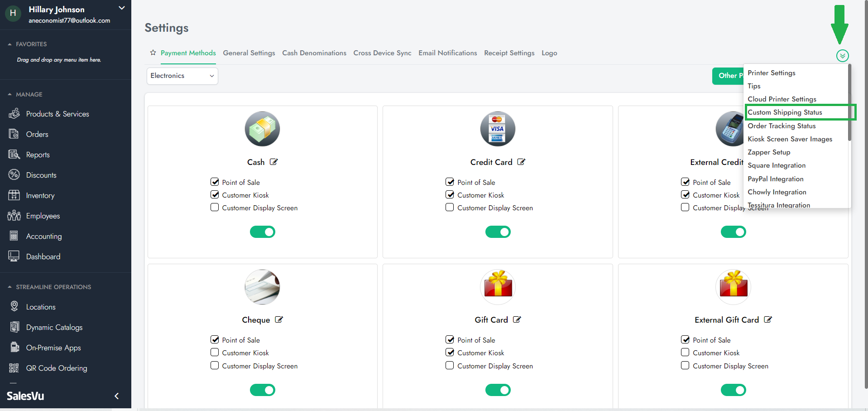Disable the Cash payment method toggle
The image size is (868, 411).
tap(262, 232)
